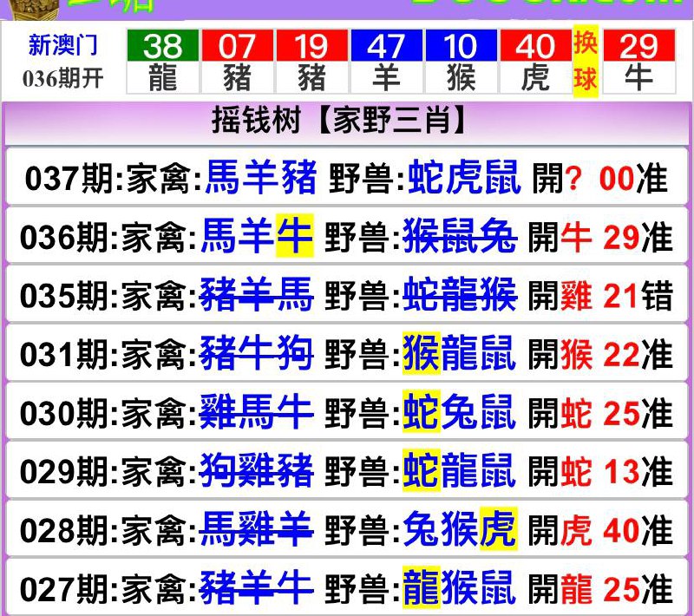Select the special number 29 牛 ball

[x=639, y=61]
